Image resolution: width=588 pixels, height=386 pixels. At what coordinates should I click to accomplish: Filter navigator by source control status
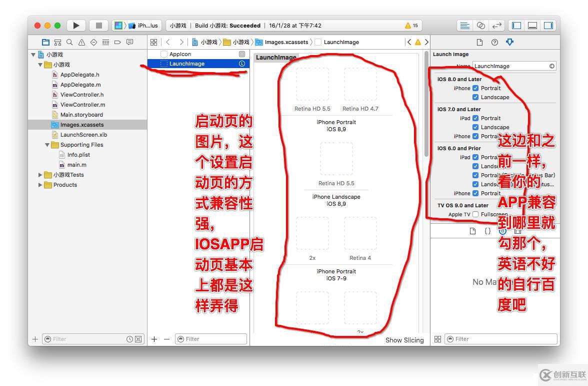(138, 339)
